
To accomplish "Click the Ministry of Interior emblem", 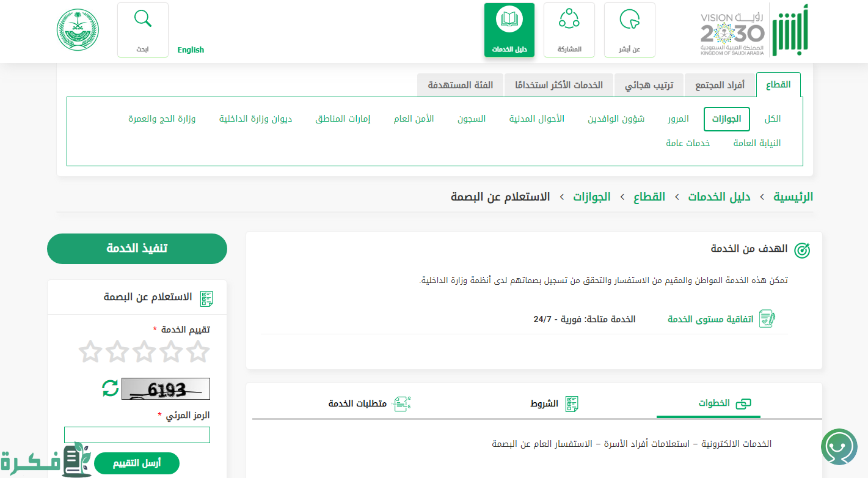I will (78, 29).
